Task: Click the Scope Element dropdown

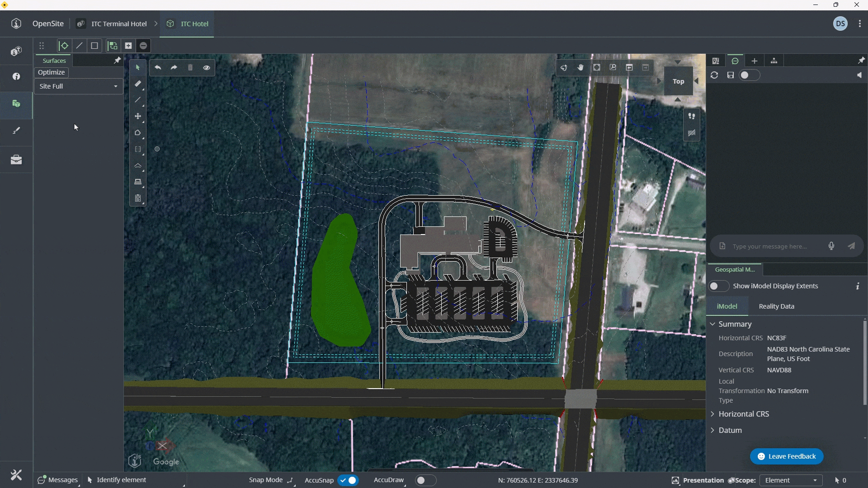Action: point(790,480)
